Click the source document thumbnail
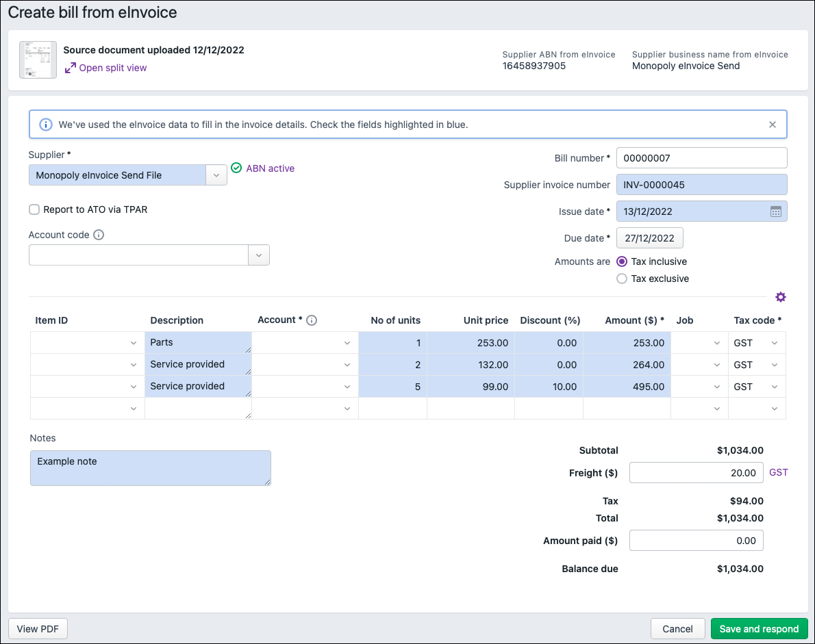The height and width of the screenshot is (644, 815). tap(38, 60)
